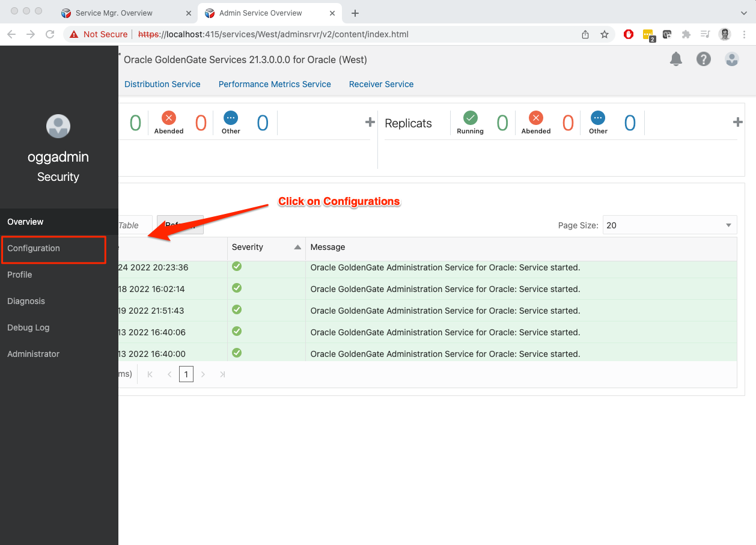
Task: Click the notifications bell icon
Action: click(x=676, y=59)
